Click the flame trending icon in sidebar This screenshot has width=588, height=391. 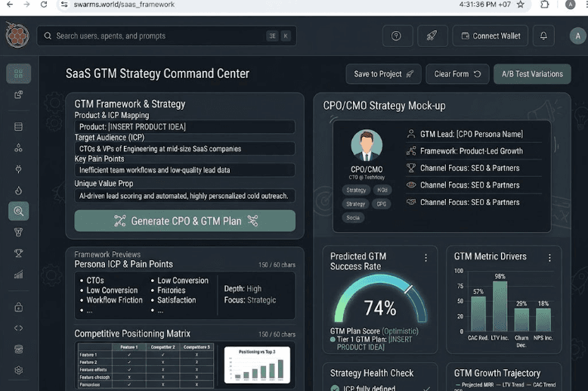[x=18, y=191]
